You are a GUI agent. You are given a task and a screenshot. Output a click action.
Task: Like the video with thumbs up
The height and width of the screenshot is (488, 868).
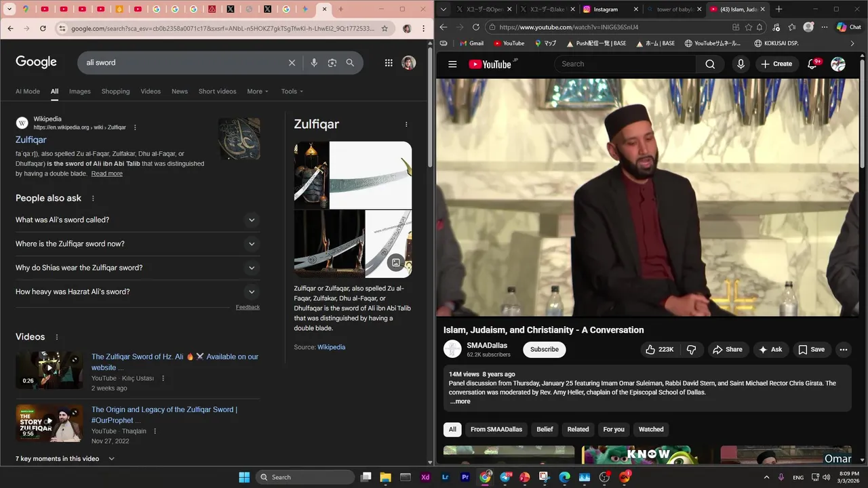coord(659,350)
